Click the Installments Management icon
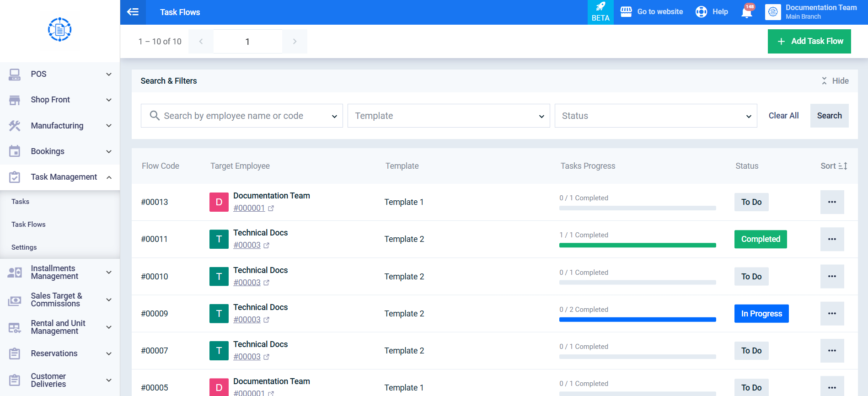This screenshot has width=868, height=396. pos(15,273)
